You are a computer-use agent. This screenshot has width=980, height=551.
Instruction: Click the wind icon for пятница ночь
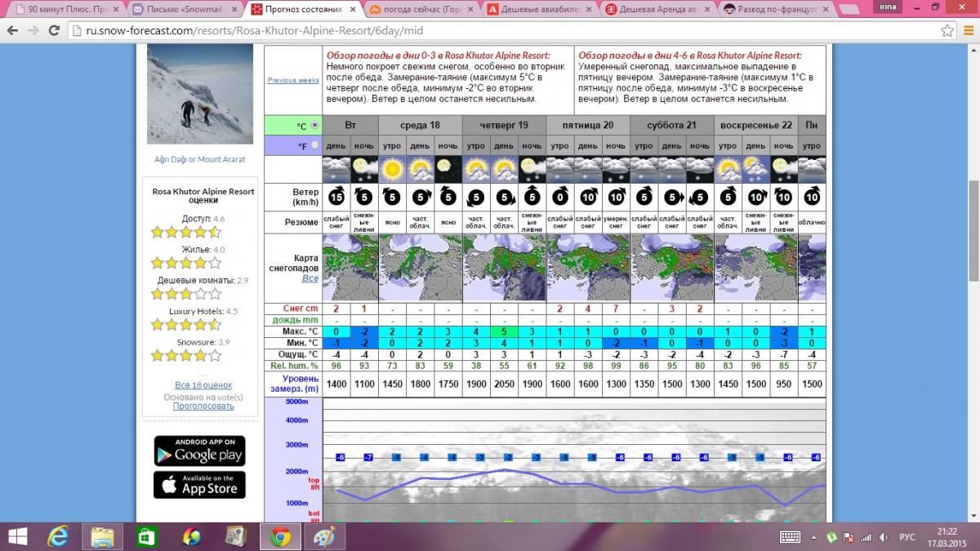pyautogui.click(x=616, y=197)
